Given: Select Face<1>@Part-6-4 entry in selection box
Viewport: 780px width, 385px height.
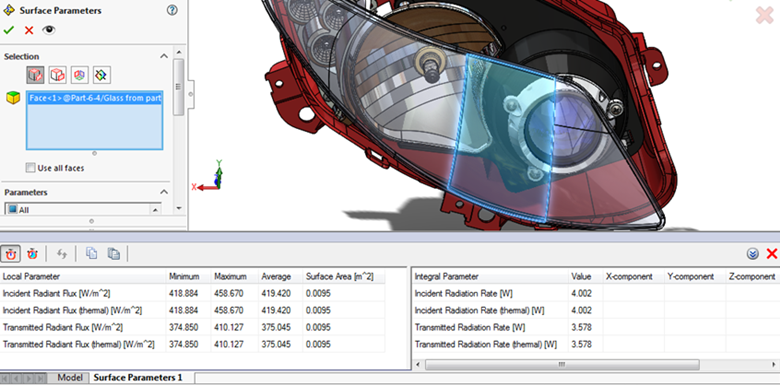Looking at the screenshot, I should (95, 98).
